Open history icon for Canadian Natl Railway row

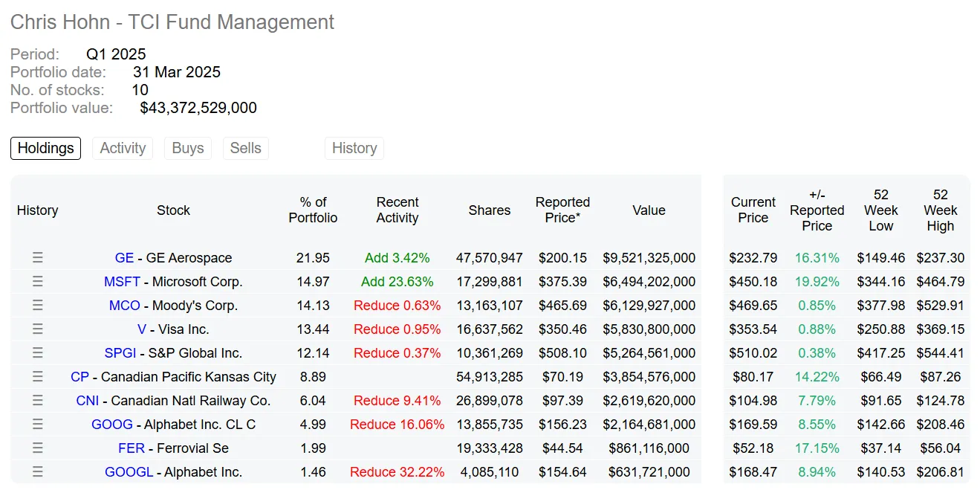tap(38, 401)
